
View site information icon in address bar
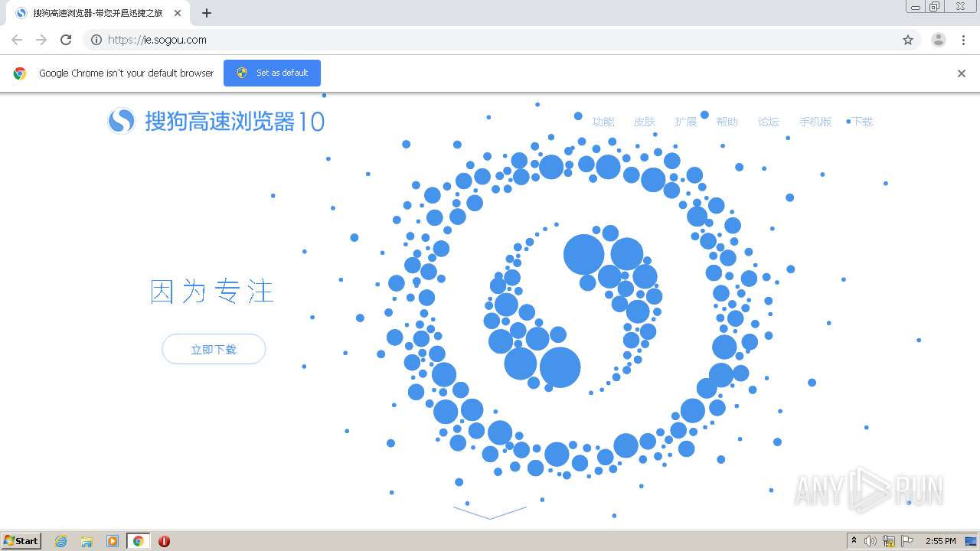96,40
